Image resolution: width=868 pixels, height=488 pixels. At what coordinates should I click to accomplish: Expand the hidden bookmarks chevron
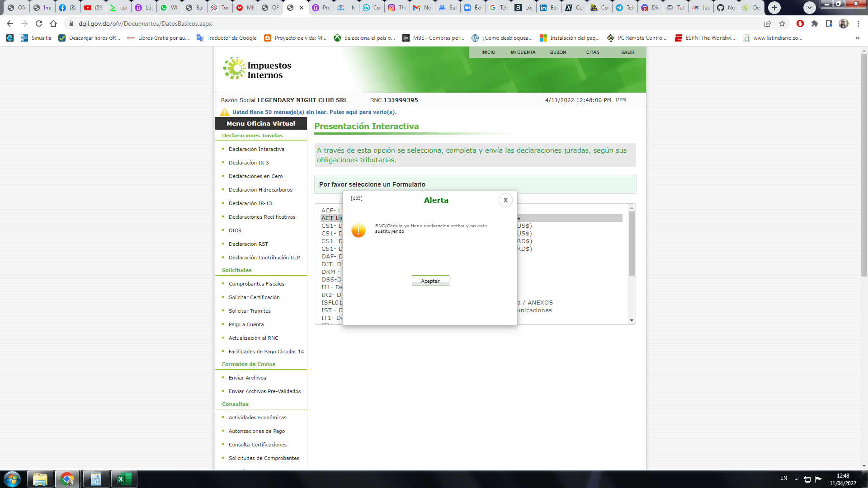click(x=857, y=38)
